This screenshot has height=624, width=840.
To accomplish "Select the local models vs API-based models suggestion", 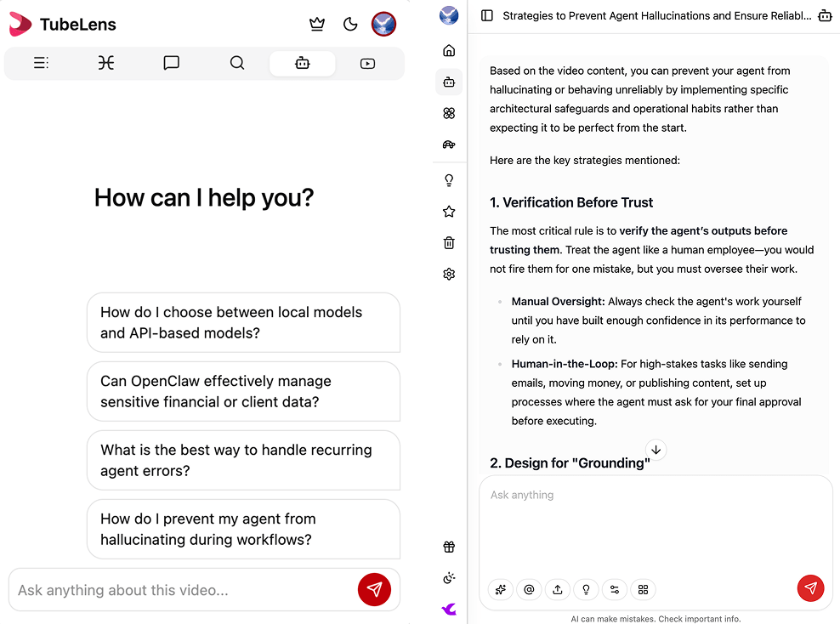I will [243, 322].
